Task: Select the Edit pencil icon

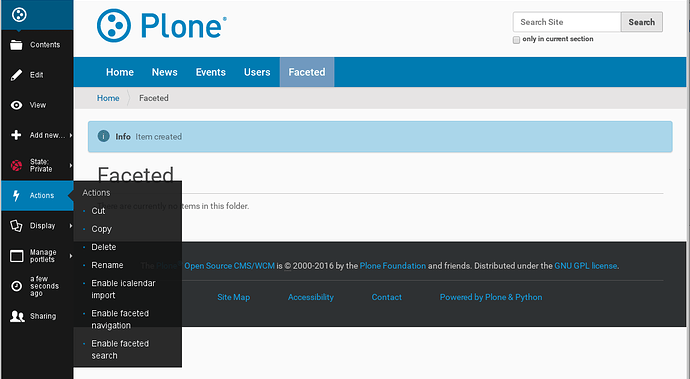Action: coord(16,75)
